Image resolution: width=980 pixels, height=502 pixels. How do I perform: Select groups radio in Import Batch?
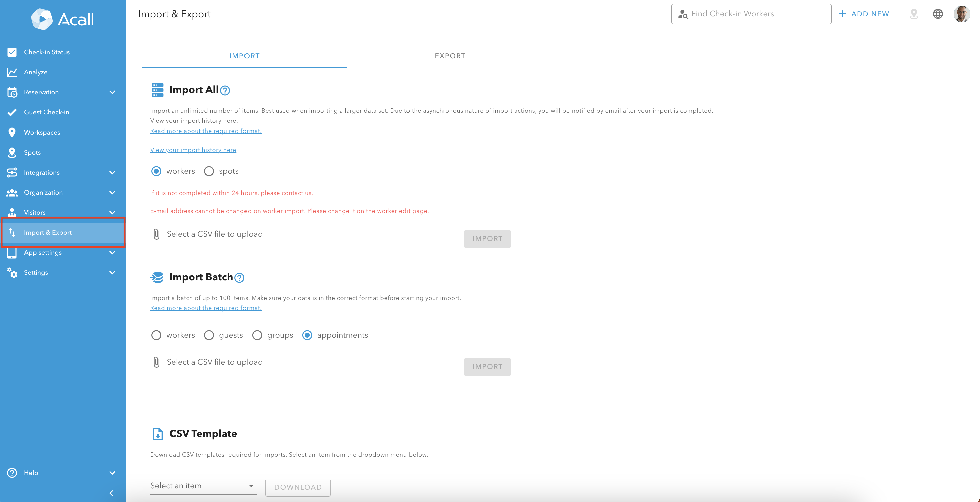(x=257, y=335)
